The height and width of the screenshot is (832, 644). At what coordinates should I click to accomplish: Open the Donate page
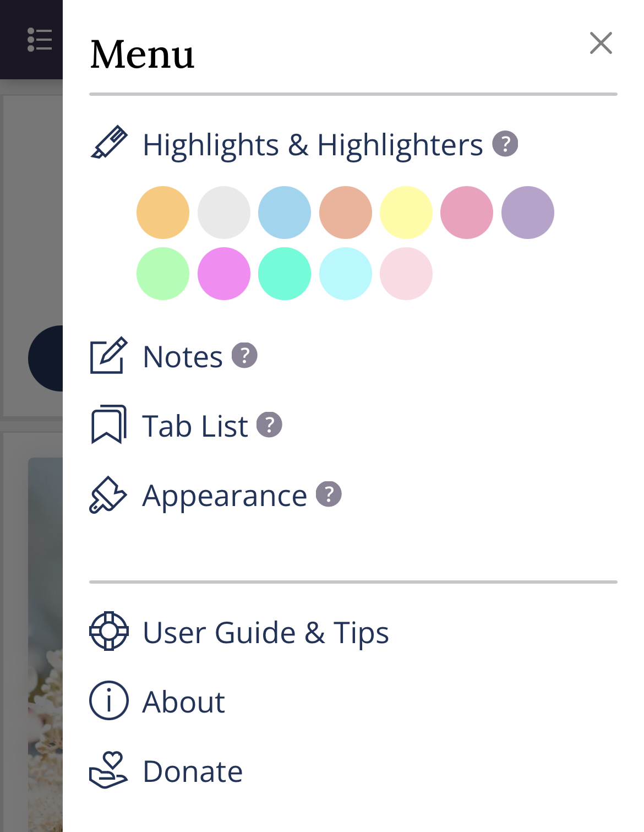(x=192, y=770)
